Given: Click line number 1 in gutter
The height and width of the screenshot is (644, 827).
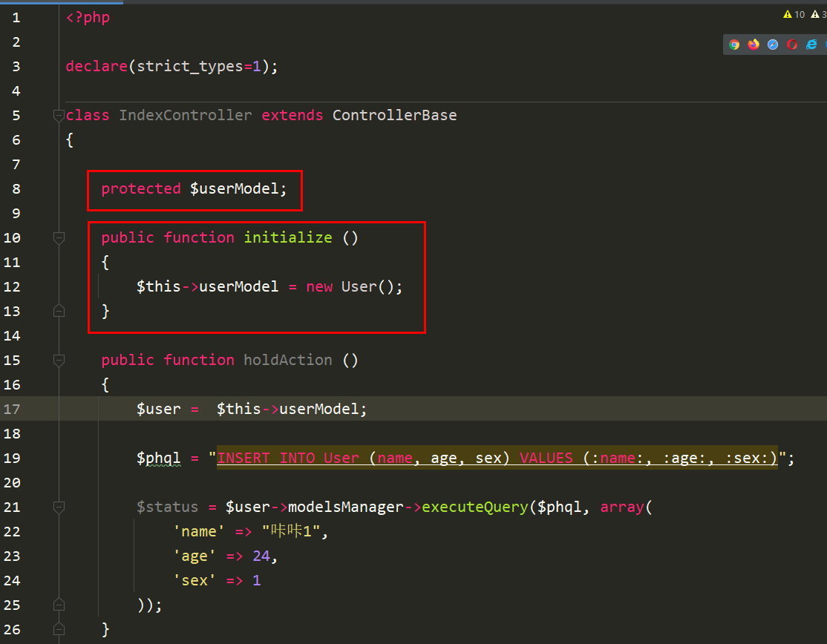Looking at the screenshot, I should (16, 18).
